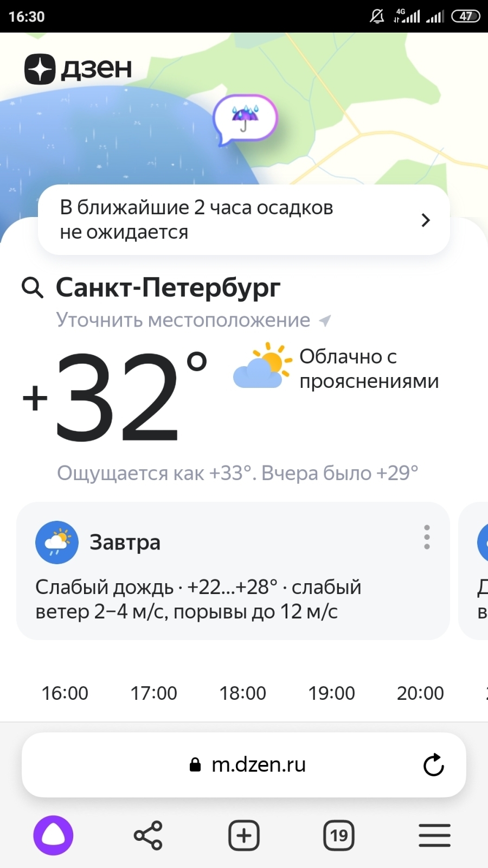Open city search with magnifier icon
Viewport: 488px width, 868px height.
tap(32, 288)
